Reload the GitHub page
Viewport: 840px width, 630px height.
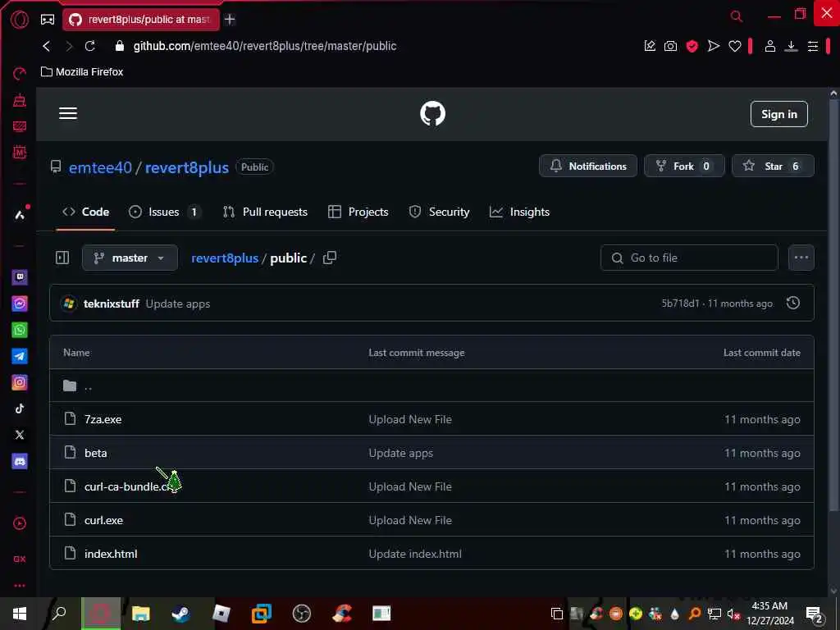click(90, 46)
